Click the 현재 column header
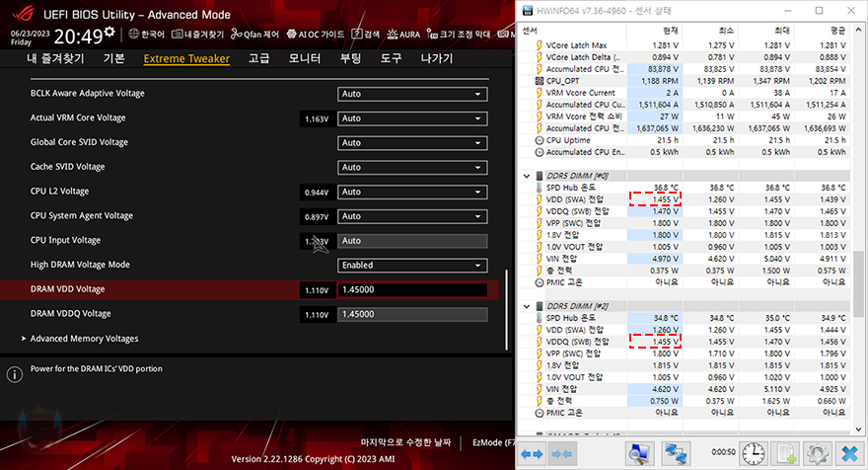The width and height of the screenshot is (868, 470). click(654, 31)
